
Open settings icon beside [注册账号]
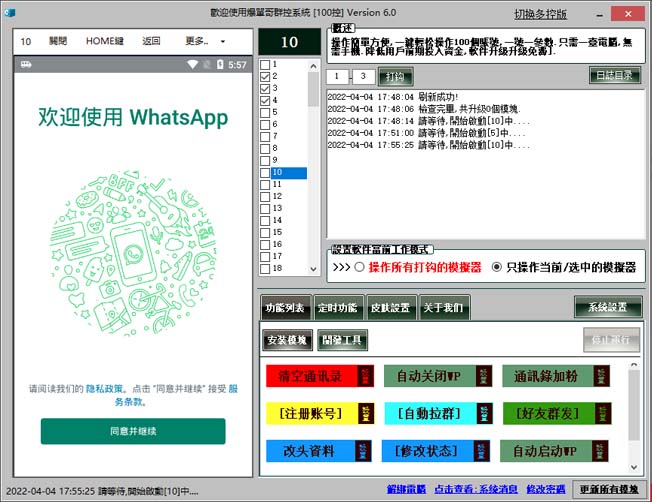[366, 413]
